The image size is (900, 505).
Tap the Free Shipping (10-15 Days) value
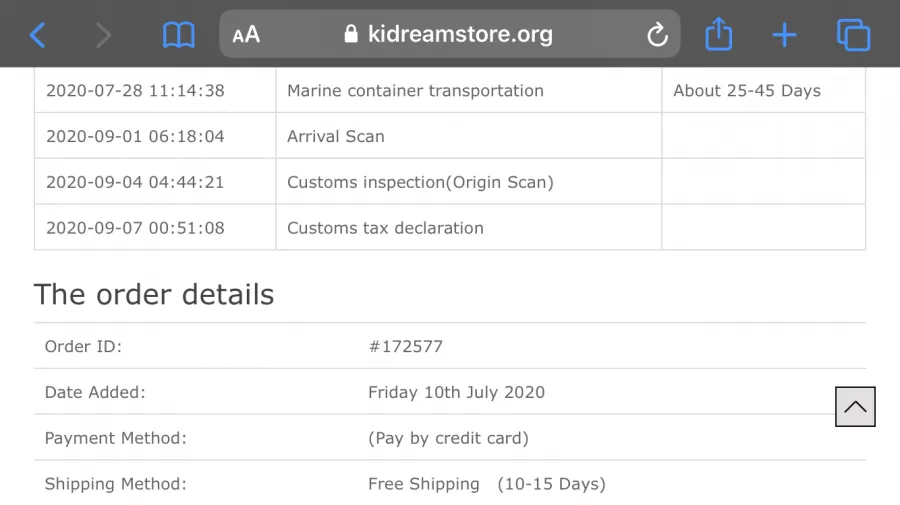tap(487, 484)
